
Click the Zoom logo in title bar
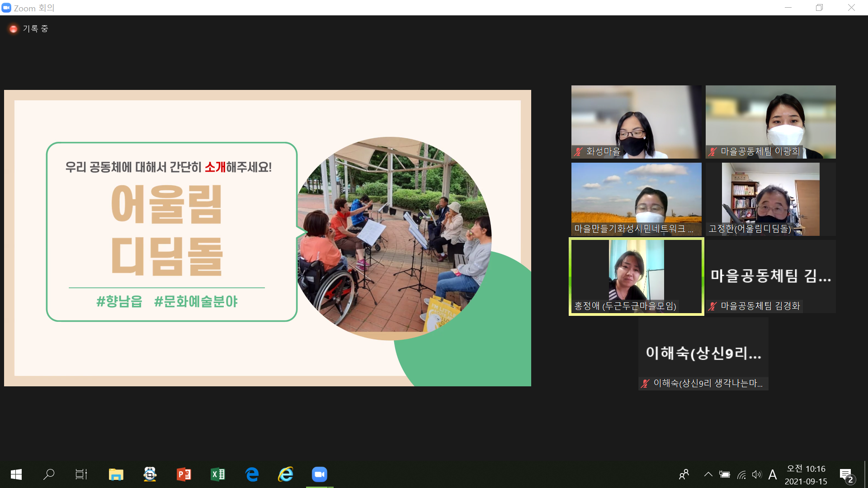pos(6,8)
